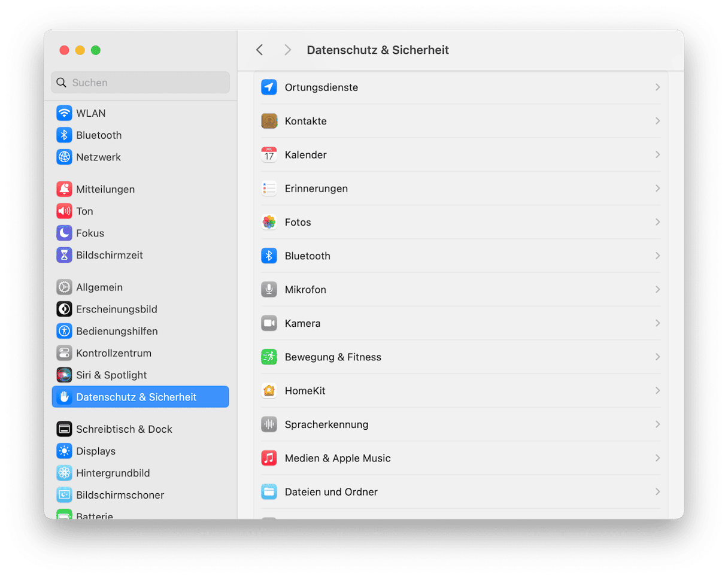728x577 pixels.
Task: Select the Hintergrundbild sidebar label
Action: tap(113, 473)
